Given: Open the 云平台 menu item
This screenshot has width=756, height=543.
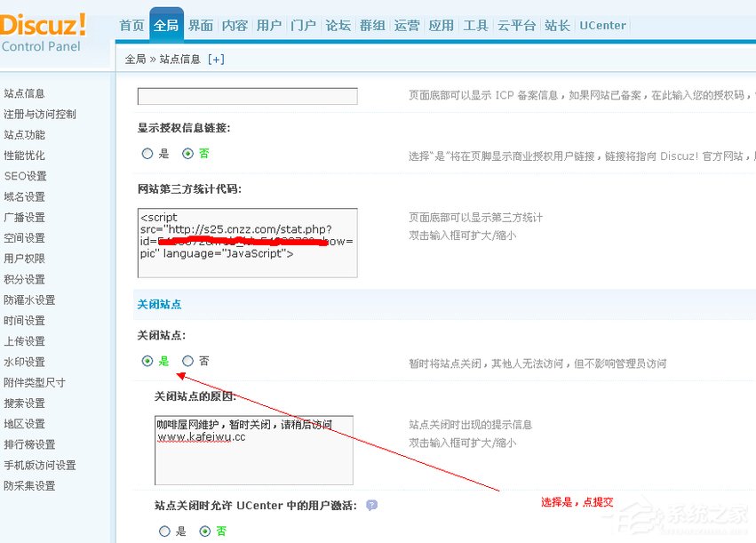Looking at the screenshot, I should pos(516,26).
